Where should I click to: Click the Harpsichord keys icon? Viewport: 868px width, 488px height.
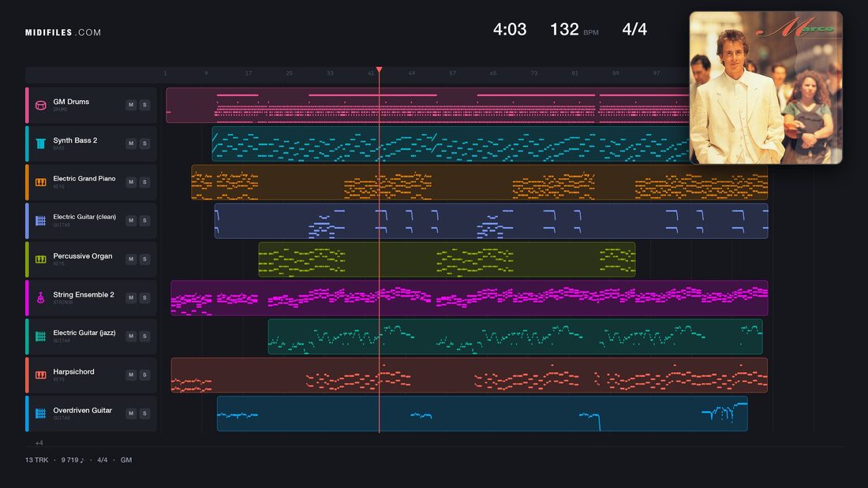[x=40, y=374]
